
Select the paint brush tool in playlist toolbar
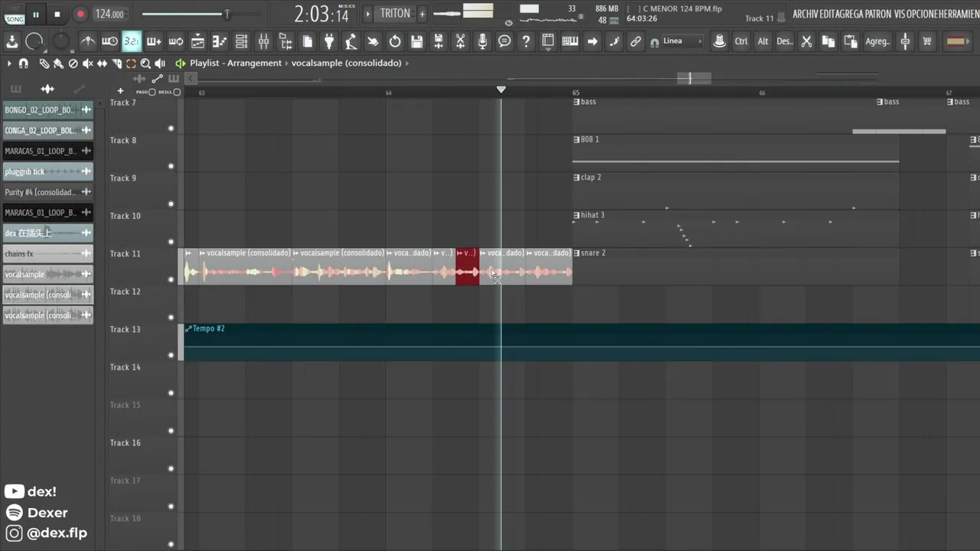58,64
